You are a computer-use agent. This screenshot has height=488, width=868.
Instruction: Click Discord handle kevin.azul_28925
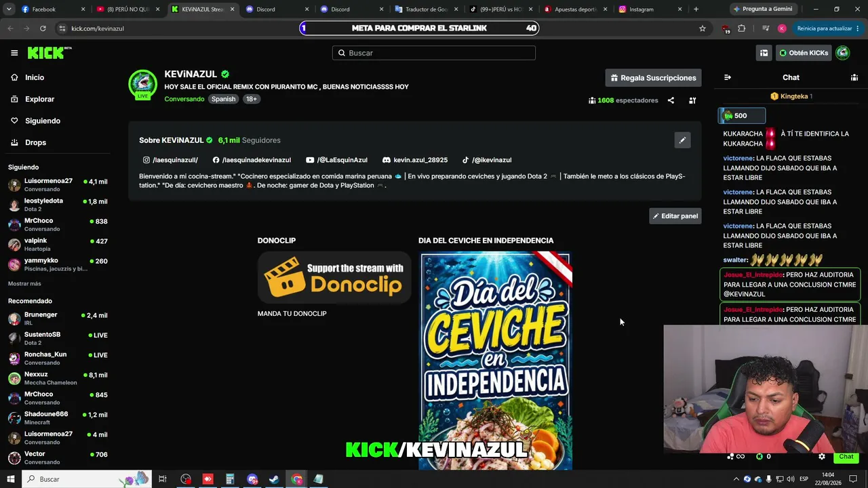click(415, 160)
